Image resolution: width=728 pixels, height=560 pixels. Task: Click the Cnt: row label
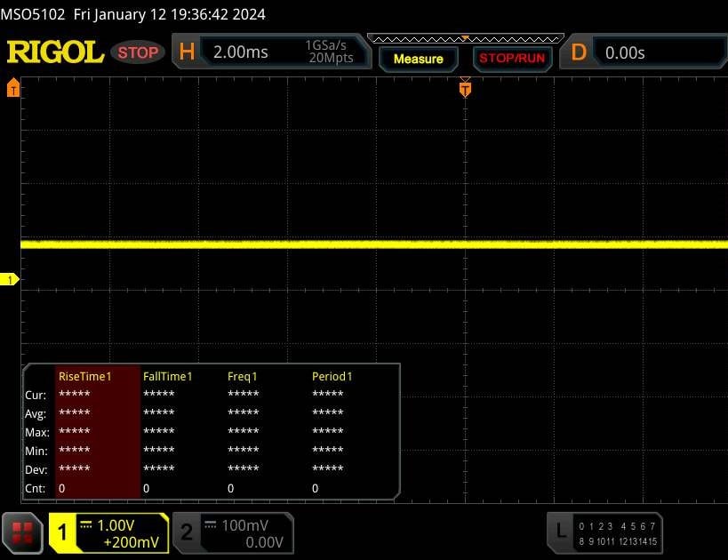point(36,488)
